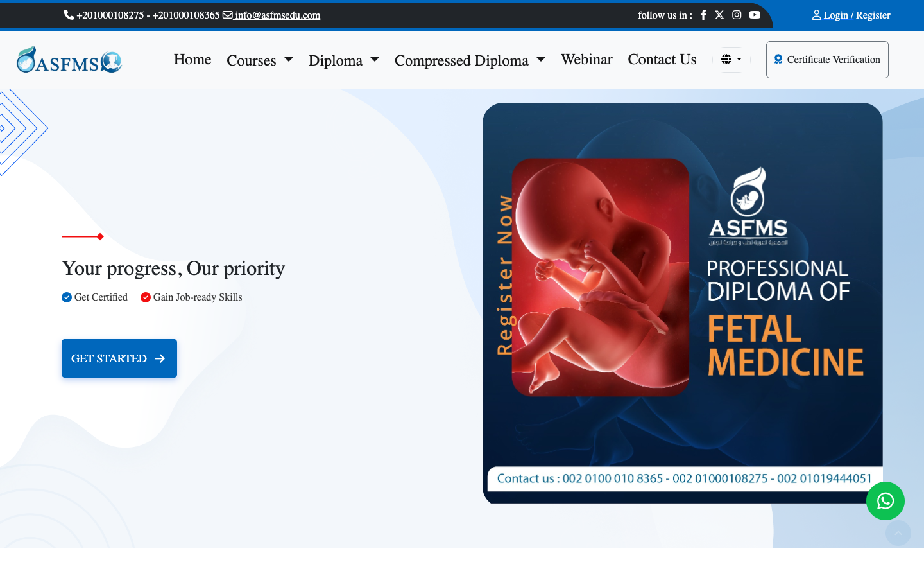
Task: Open the Webinar page
Action: 586,59
